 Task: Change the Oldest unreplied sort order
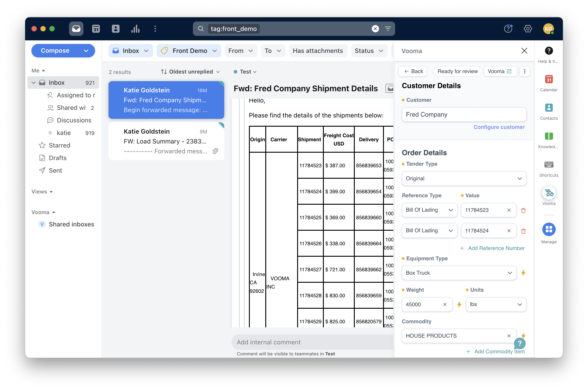[x=190, y=72]
